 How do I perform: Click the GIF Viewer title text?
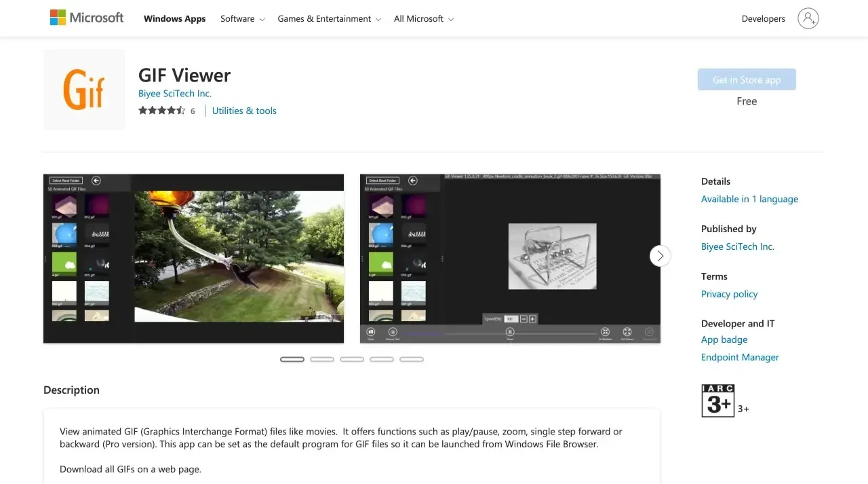coord(184,75)
